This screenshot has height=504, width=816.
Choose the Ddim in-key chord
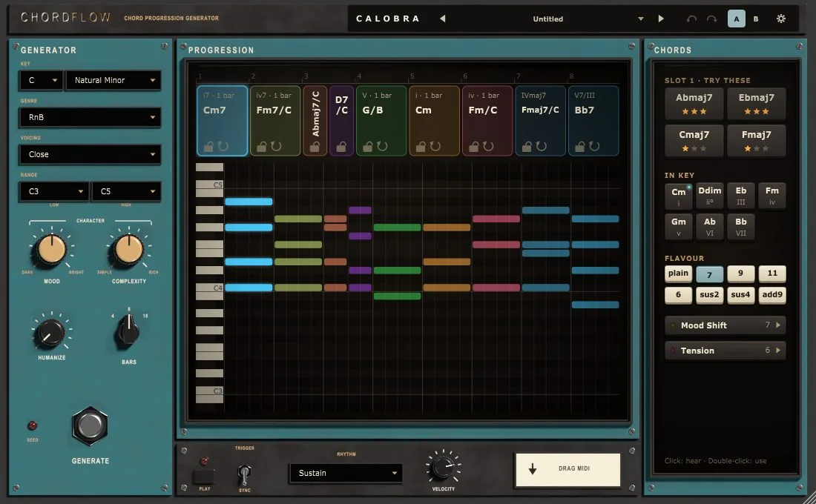point(709,196)
